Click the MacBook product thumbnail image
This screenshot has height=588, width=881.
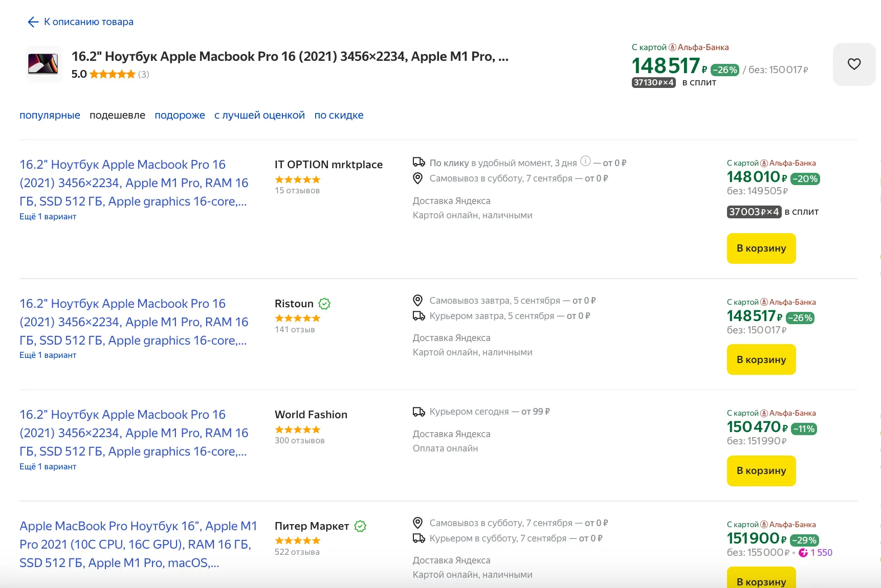[x=43, y=64]
